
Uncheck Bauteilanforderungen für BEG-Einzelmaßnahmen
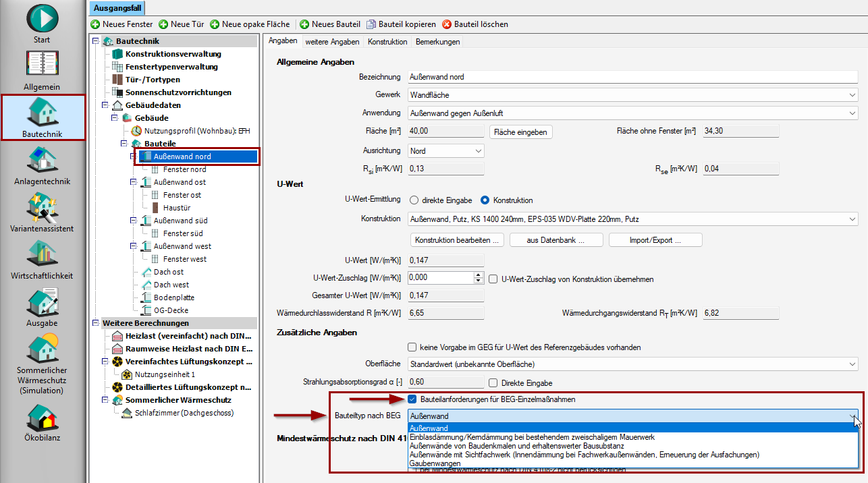click(x=412, y=399)
